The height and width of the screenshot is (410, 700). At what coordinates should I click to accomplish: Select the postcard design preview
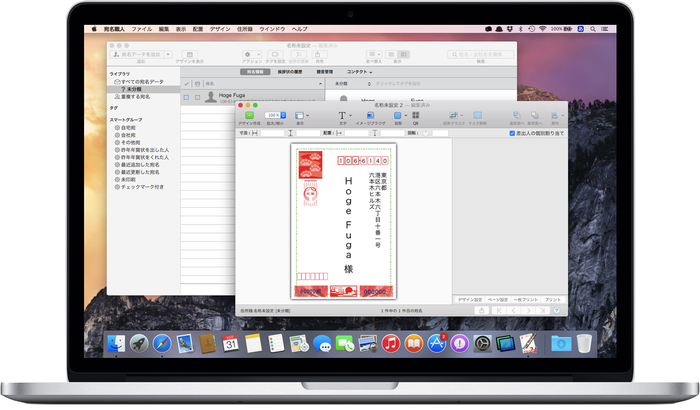tap(344, 221)
